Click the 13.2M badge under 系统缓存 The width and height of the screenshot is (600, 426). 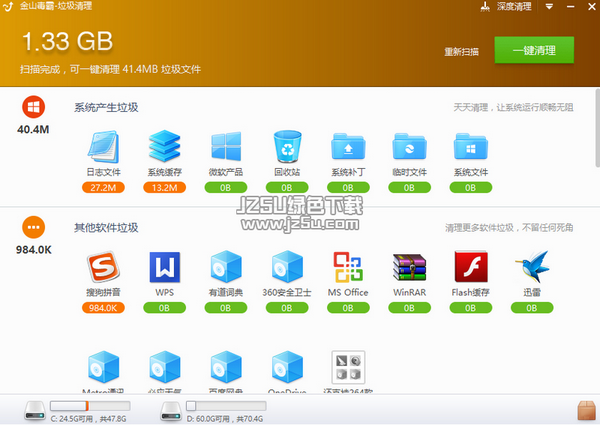[x=165, y=188]
